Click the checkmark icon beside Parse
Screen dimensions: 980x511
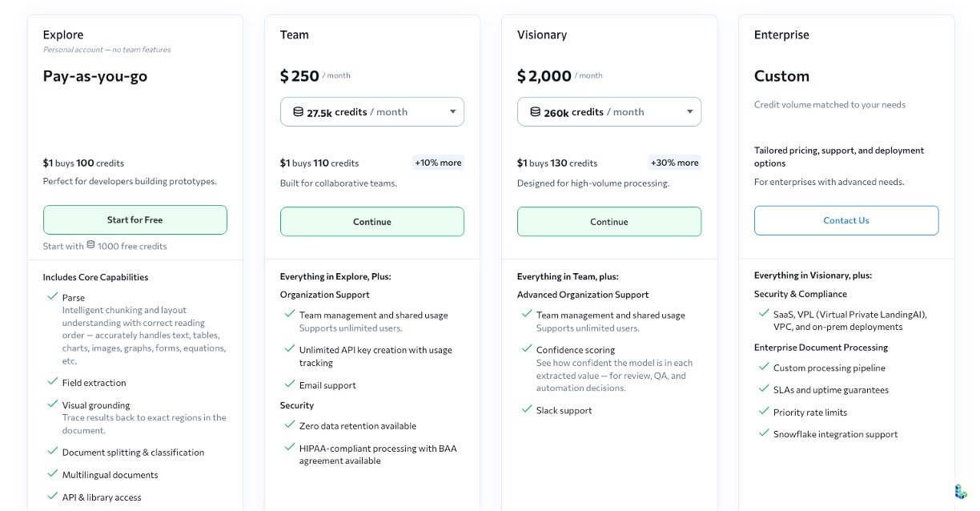[x=52, y=297]
